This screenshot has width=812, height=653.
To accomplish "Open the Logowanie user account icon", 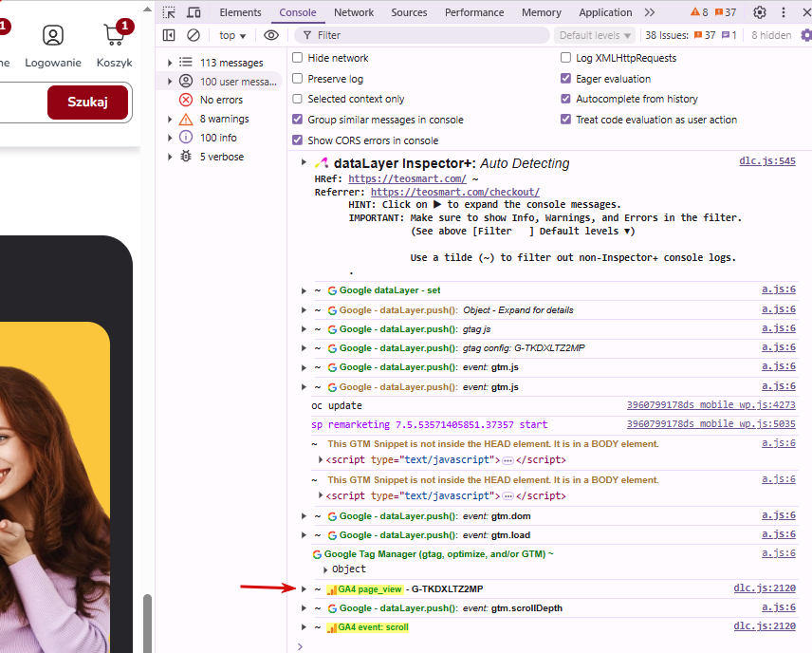I will 53,35.
